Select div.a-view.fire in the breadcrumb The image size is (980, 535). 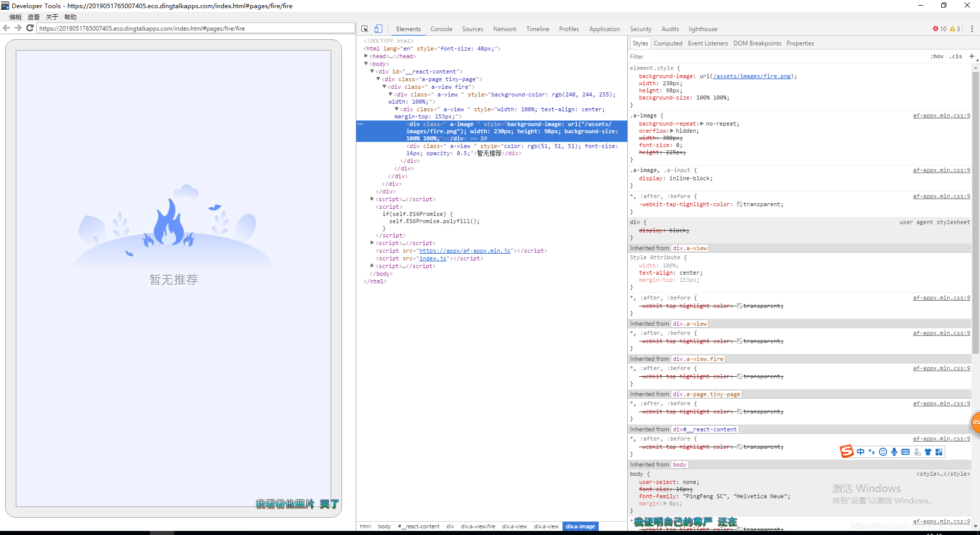(x=478, y=526)
